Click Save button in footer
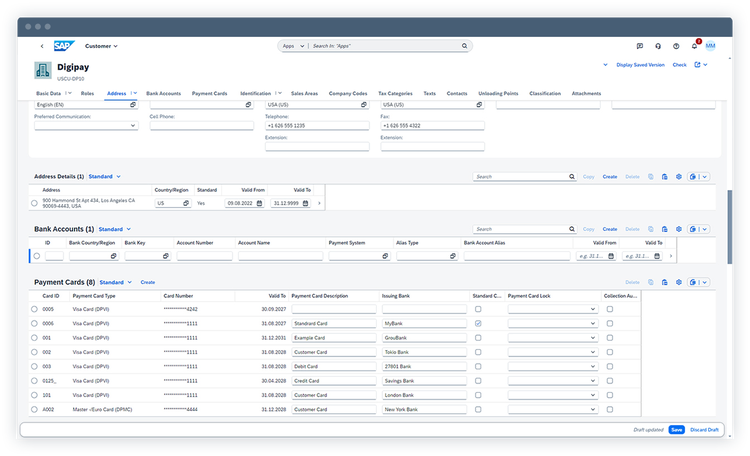 tap(676, 430)
